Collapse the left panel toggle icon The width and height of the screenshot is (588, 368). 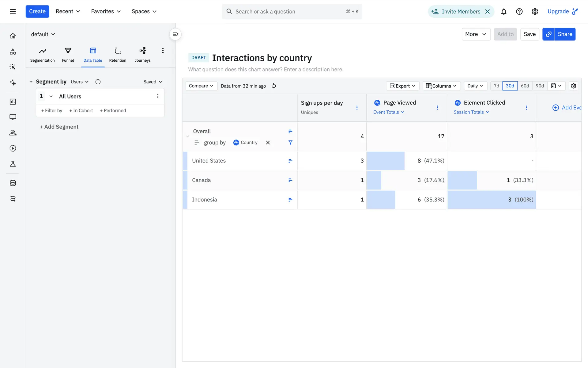pyautogui.click(x=175, y=34)
